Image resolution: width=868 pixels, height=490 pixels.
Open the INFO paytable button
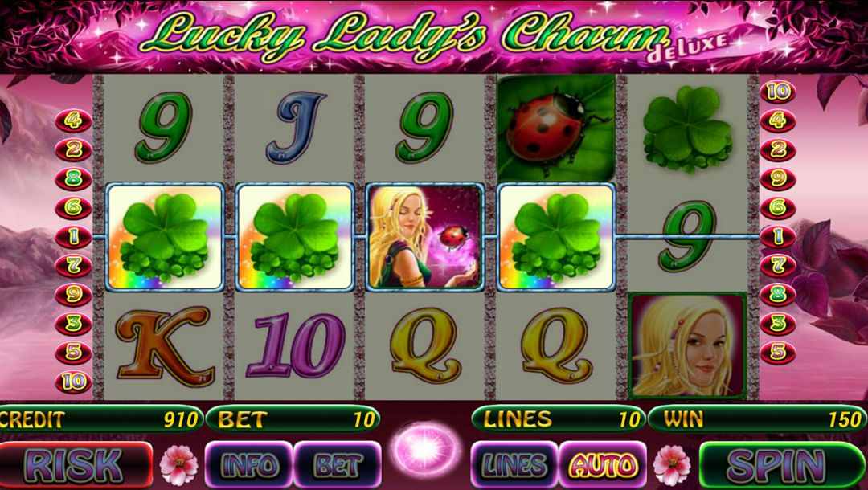pos(249,464)
